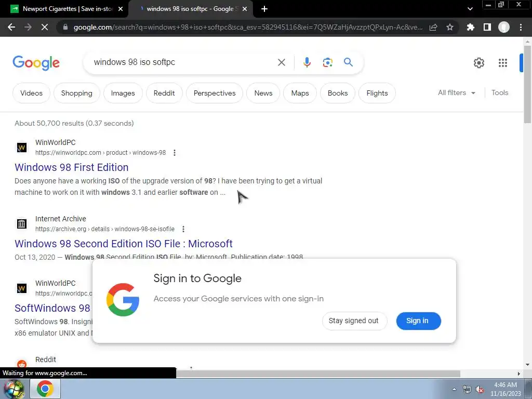Open the muted volume tray icon
This screenshot has width=532, height=399.
(x=480, y=390)
